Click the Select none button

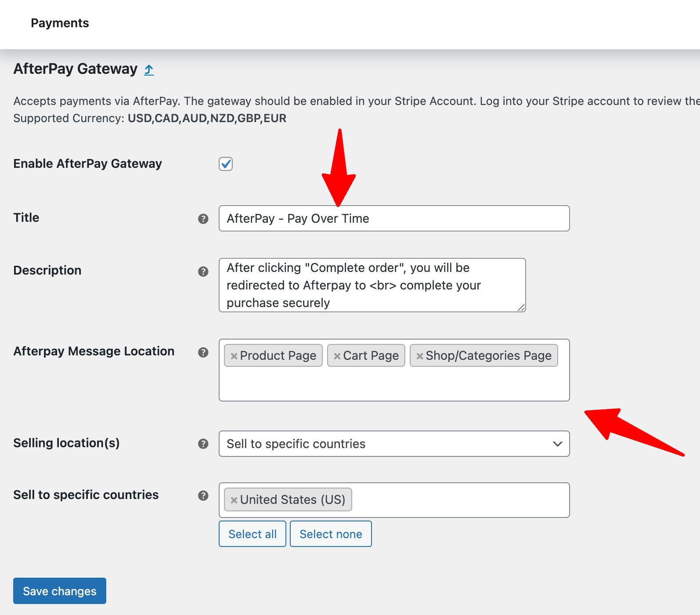331,534
